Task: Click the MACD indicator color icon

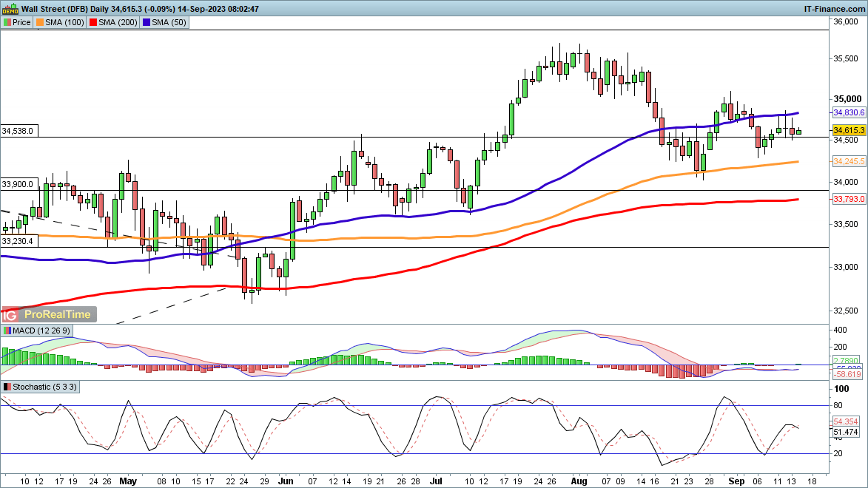Action: (x=7, y=330)
